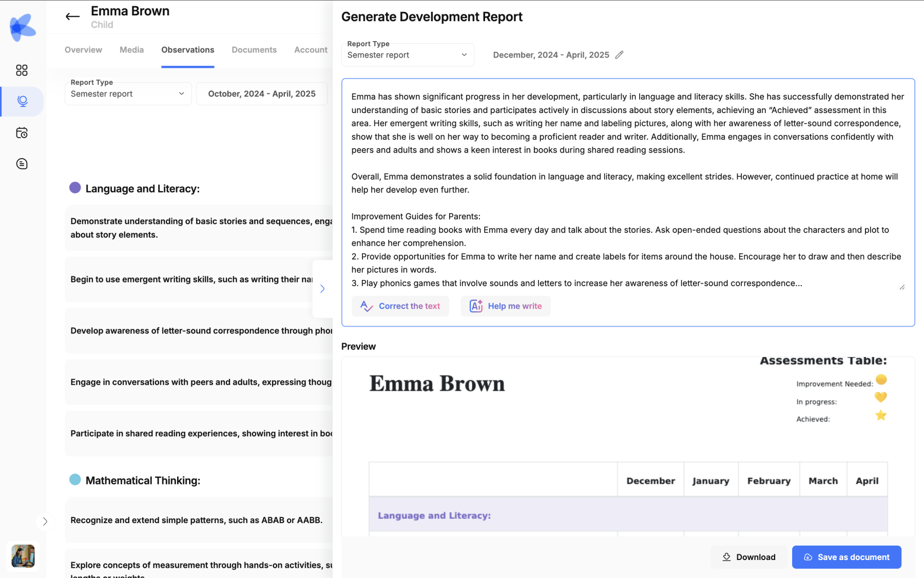Viewport: 924px width, 578px height.
Task: Click Mathematical Thinking section heading
Action: point(143,480)
